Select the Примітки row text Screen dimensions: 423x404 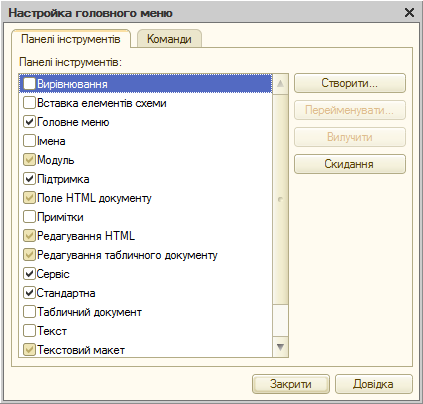click(60, 217)
